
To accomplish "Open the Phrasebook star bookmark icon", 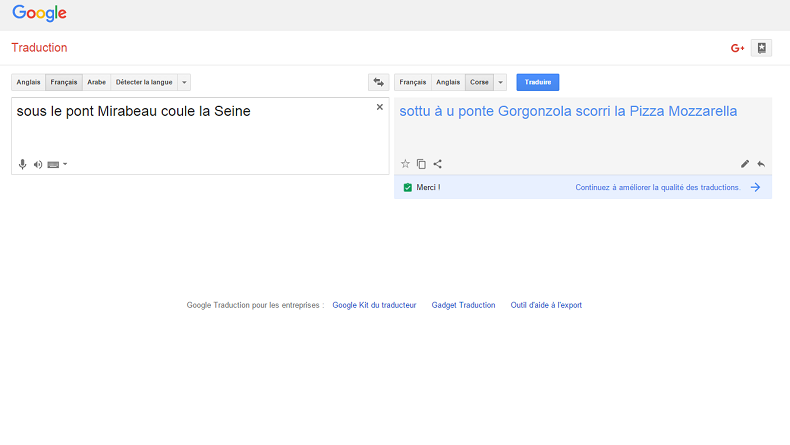I will point(761,48).
